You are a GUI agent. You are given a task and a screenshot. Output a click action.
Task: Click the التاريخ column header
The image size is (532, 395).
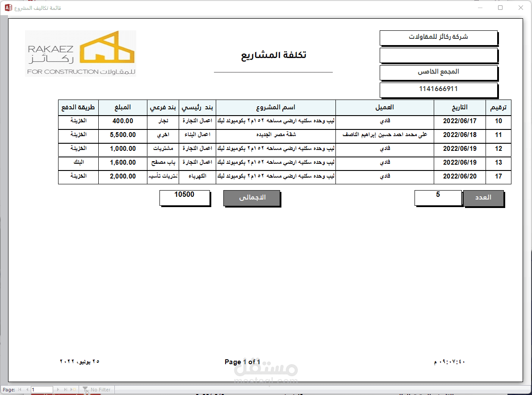459,108
